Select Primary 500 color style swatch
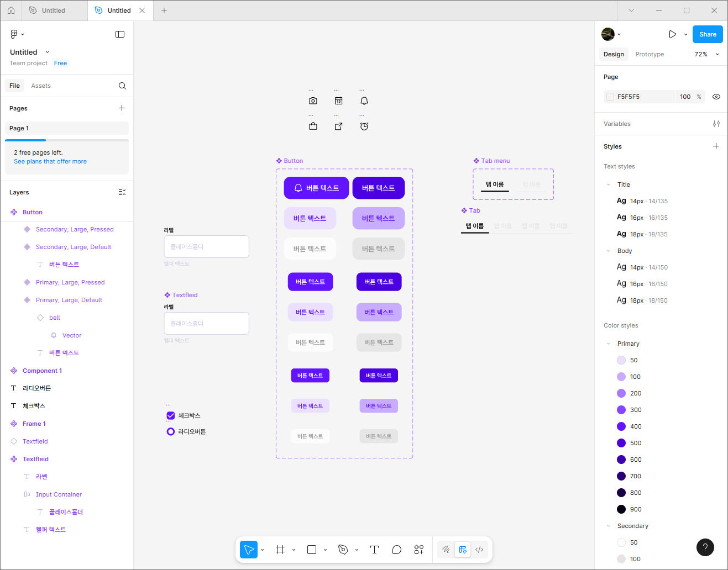 621,443
